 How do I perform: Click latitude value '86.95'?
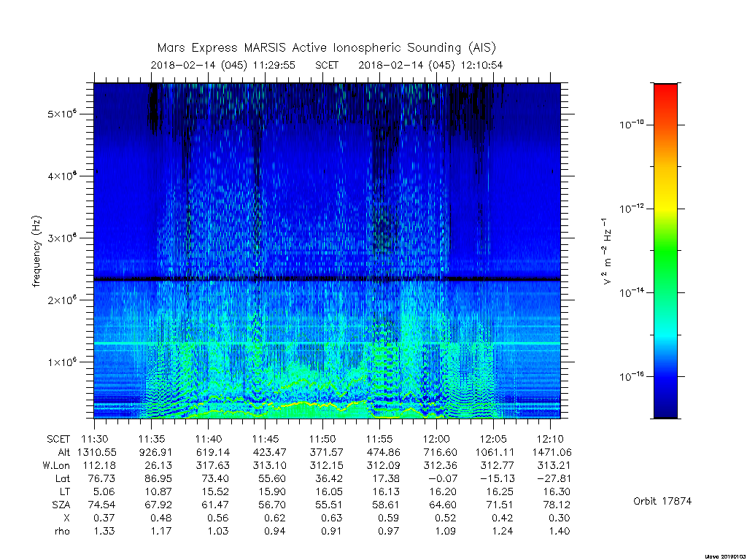pyautogui.click(x=158, y=478)
